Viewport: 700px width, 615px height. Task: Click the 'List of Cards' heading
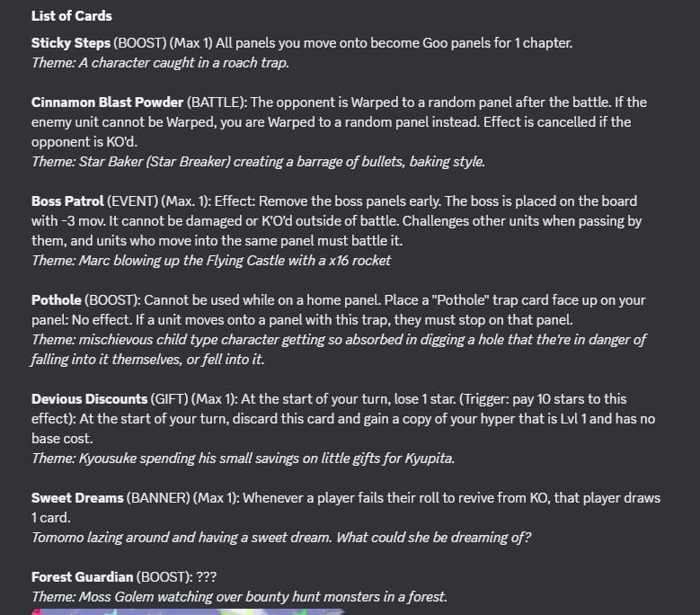click(x=71, y=16)
